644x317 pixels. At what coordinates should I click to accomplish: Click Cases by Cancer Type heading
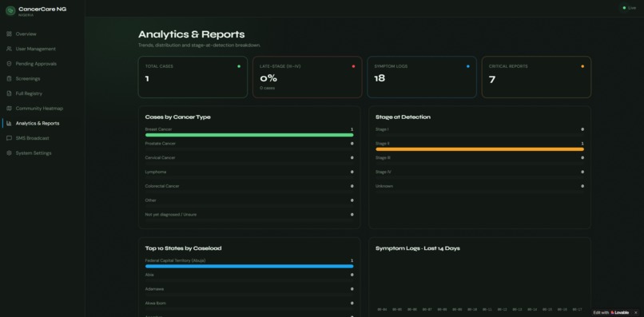click(x=178, y=117)
